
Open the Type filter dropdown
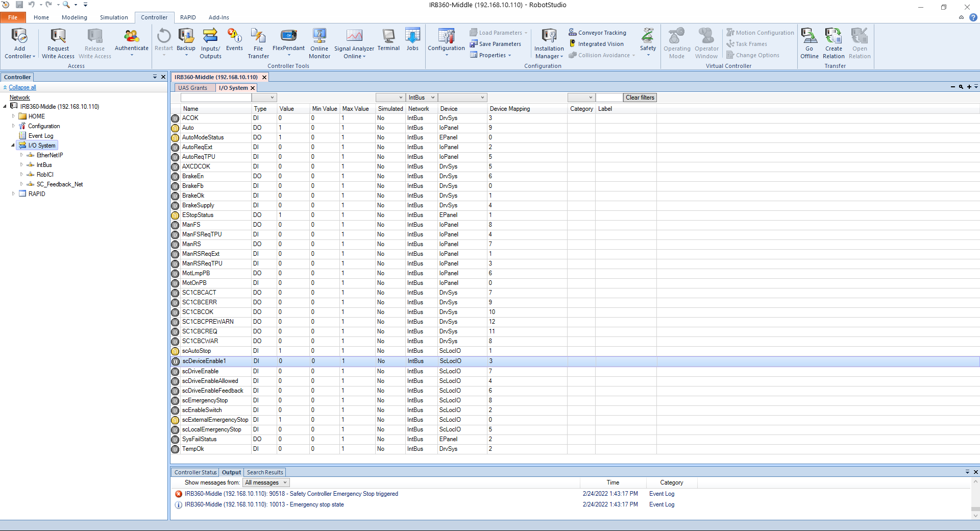click(x=264, y=98)
